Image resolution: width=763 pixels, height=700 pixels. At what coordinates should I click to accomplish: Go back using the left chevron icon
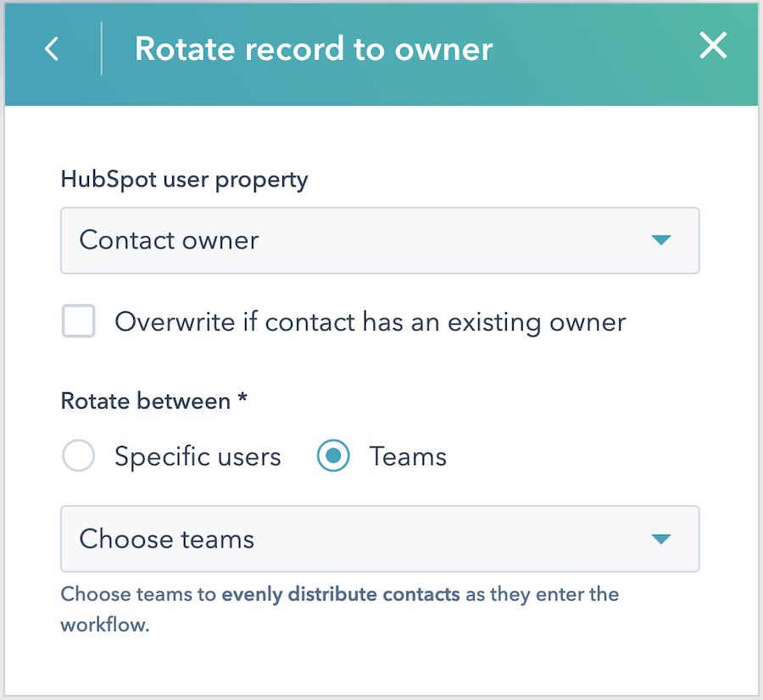coord(52,48)
